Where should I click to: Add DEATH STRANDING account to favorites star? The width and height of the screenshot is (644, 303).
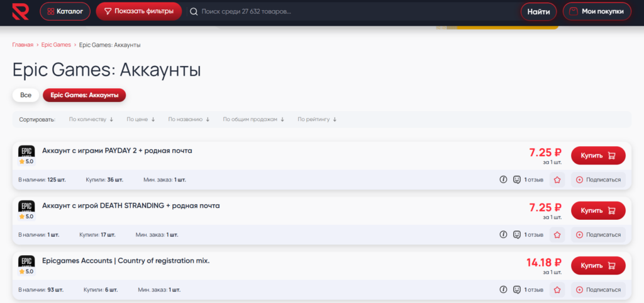tap(557, 235)
